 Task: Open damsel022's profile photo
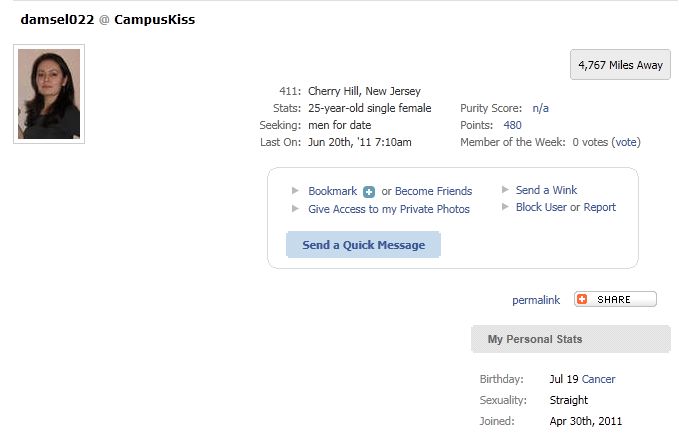(x=49, y=94)
